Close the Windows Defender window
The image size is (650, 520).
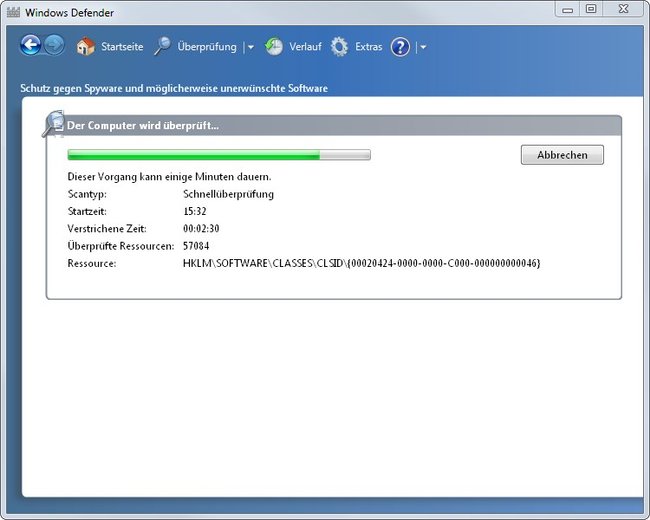623,9
